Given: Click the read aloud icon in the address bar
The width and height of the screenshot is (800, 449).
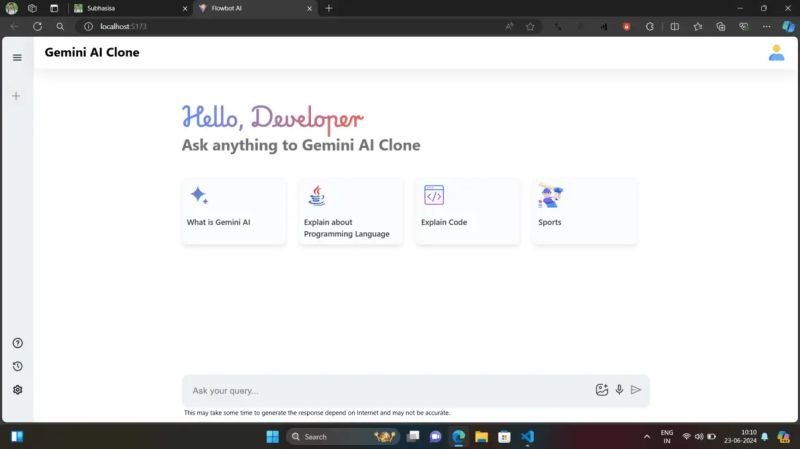Looking at the screenshot, I should [509, 27].
